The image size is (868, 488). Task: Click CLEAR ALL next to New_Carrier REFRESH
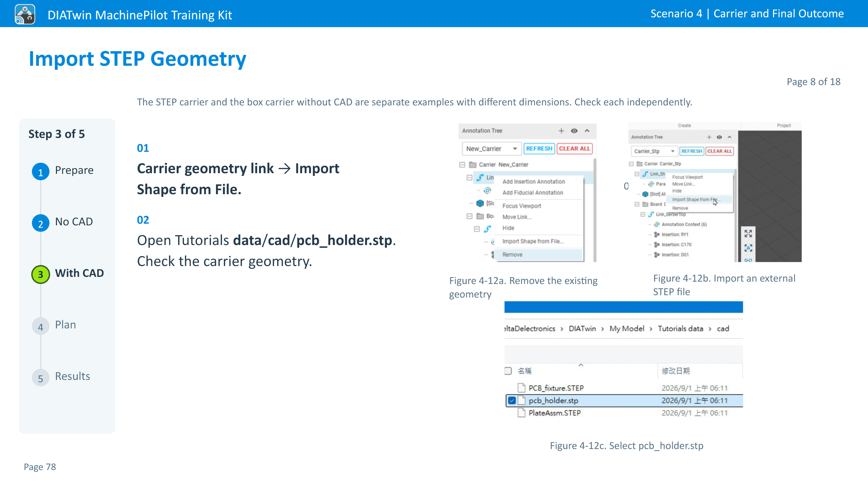574,148
